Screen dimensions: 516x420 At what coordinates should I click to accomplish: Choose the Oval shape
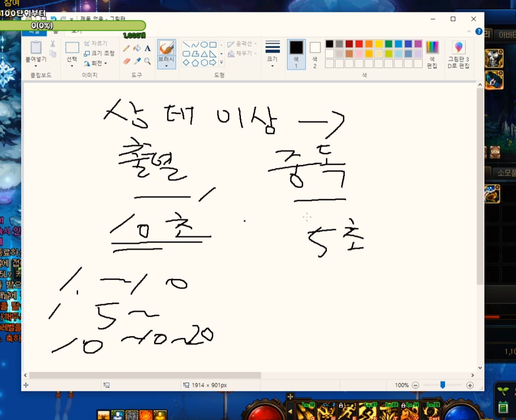coord(204,45)
